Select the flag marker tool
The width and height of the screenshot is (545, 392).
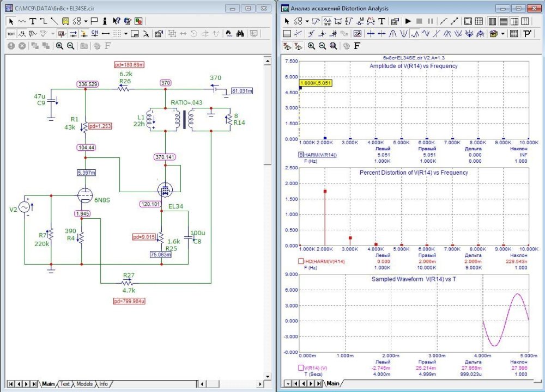coord(94,21)
